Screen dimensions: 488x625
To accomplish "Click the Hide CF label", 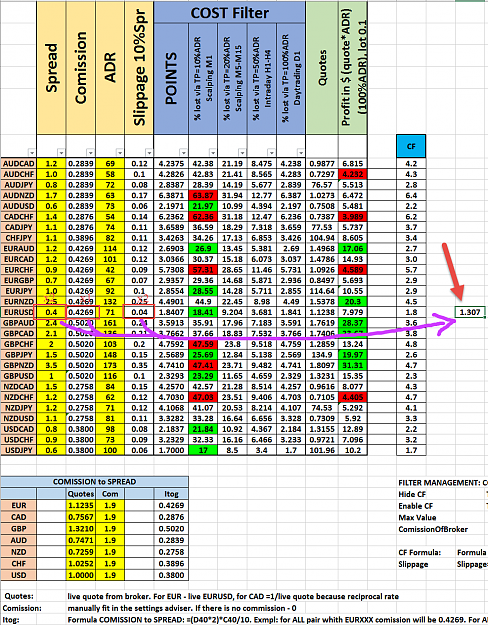I will click(x=412, y=494).
